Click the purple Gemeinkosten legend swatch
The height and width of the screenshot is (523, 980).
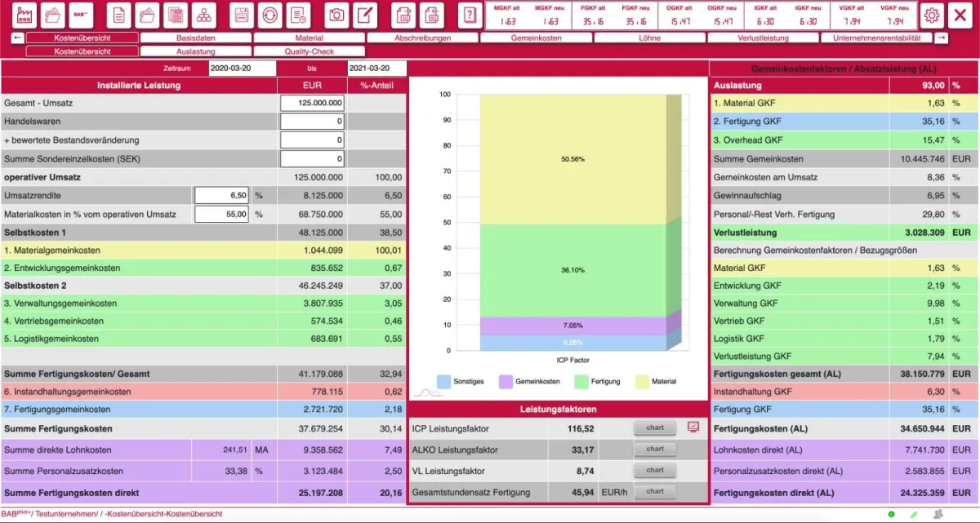(x=506, y=381)
